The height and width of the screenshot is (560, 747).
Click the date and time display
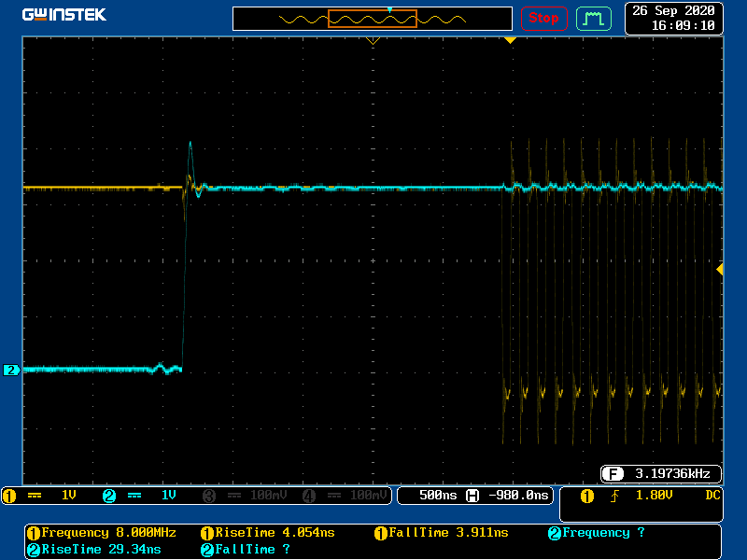point(673,18)
